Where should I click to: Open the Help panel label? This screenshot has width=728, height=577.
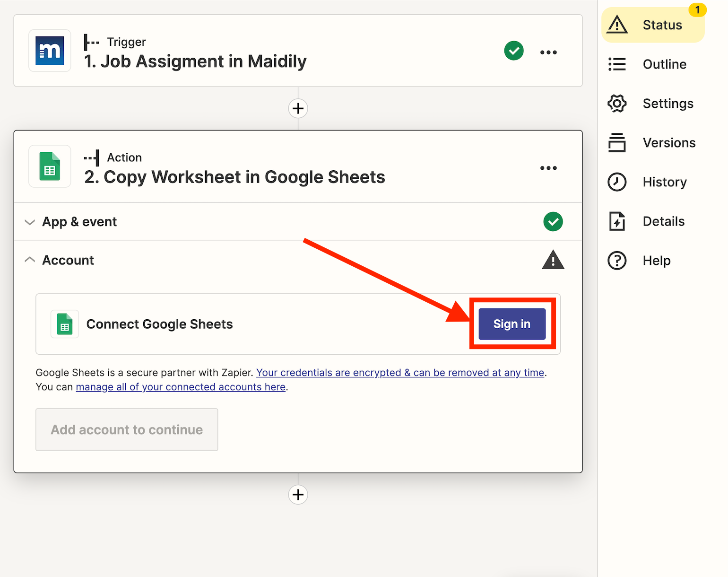657,261
